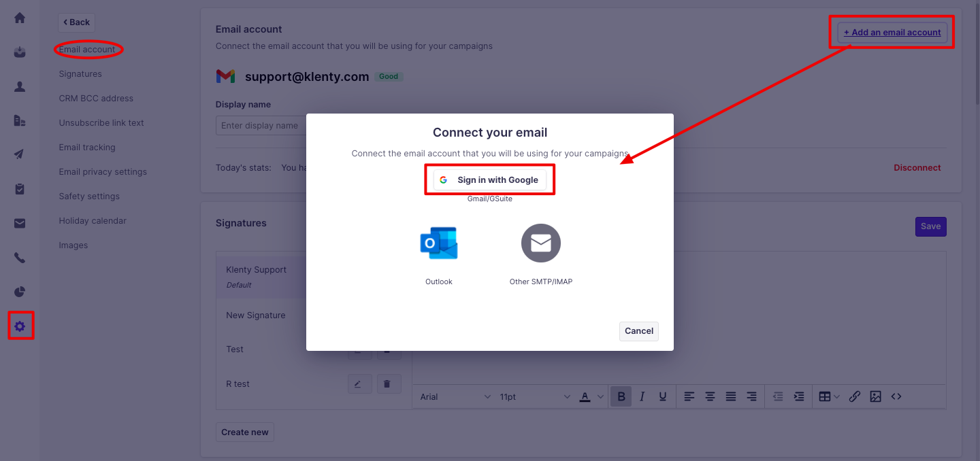Click the Other SMTP/IMAP label

[x=541, y=281]
